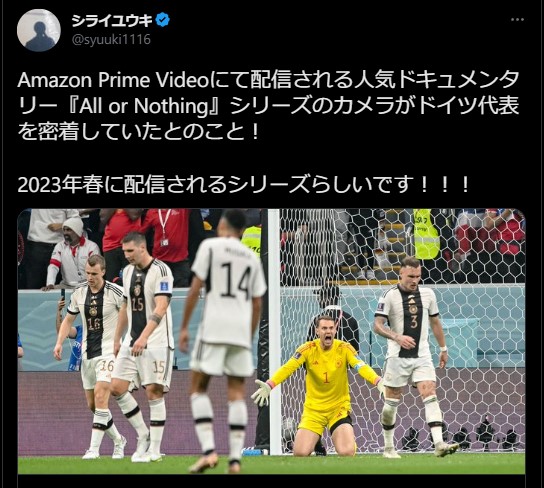Open the silhouette profile avatar
Image resolution: width=544 pixels, height=488 pixels.
click(x=39, y=30)
